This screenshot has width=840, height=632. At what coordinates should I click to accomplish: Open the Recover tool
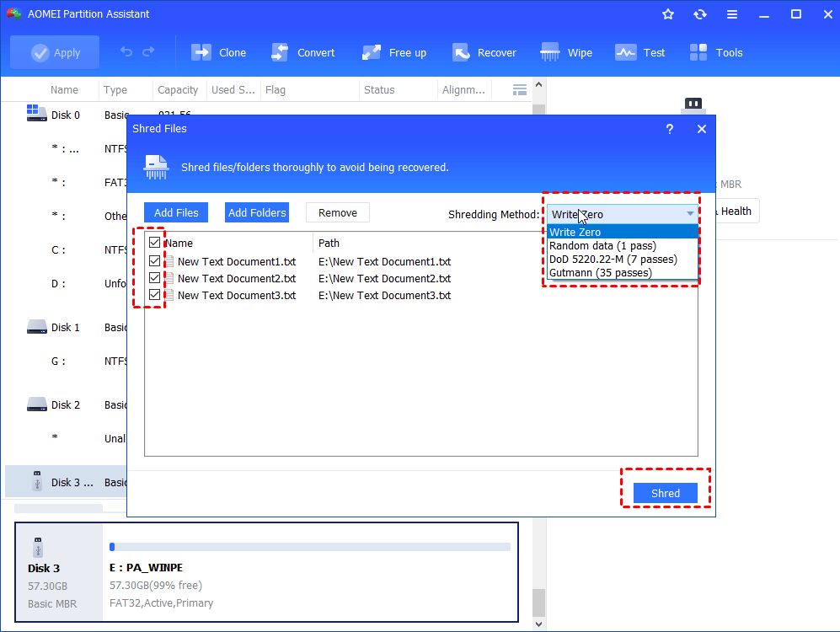tap(484, 52)
